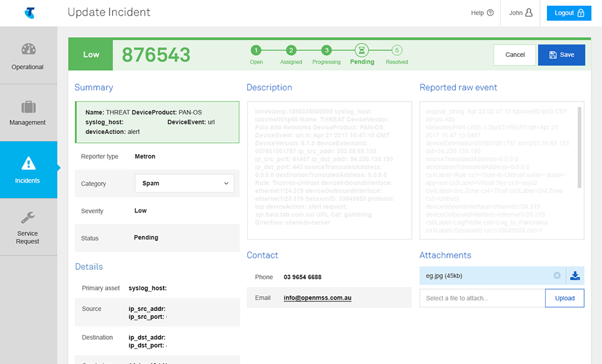
Task: Open the Service Request wrench icon
Action: point(28,218)
